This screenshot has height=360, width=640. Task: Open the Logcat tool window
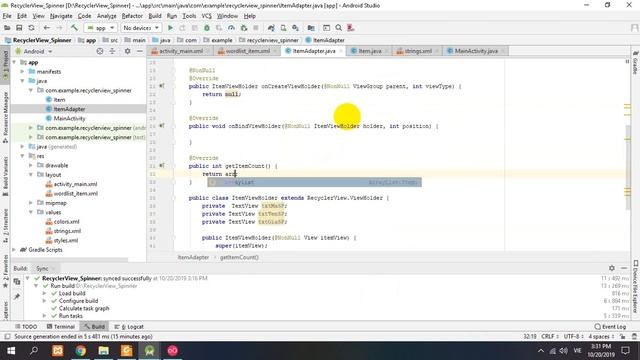129,327
